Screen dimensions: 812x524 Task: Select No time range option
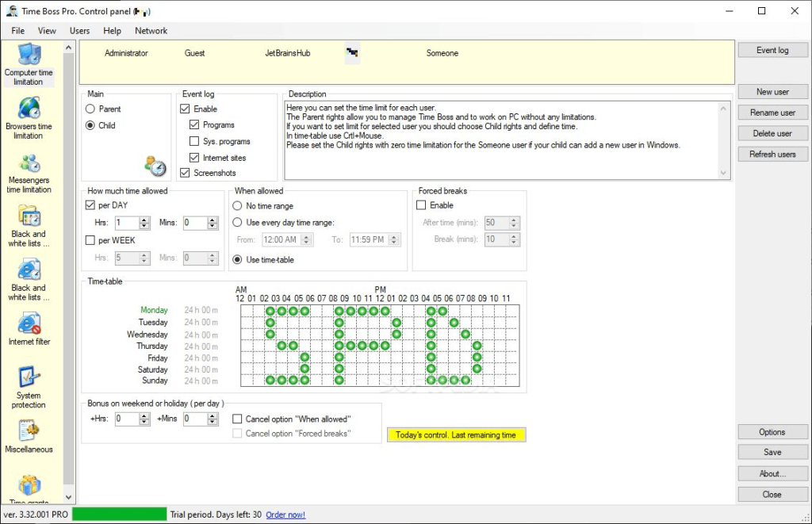pyautogui.click(x=237, y=205)
